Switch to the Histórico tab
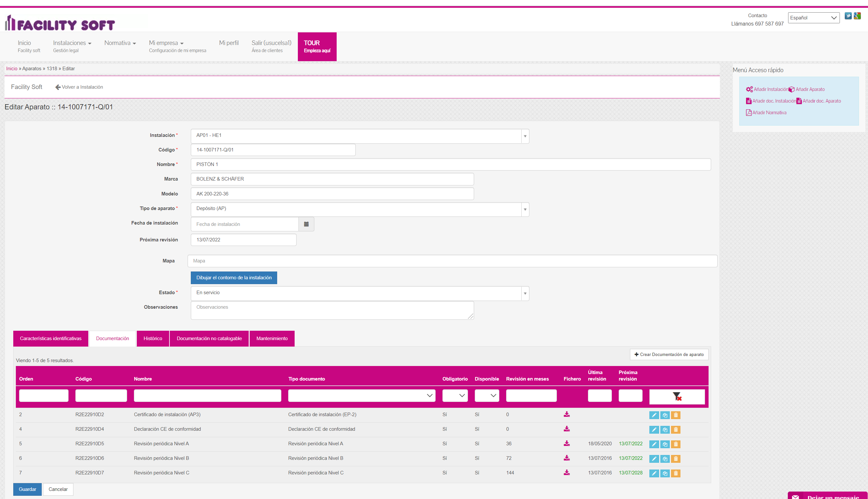 153,338
